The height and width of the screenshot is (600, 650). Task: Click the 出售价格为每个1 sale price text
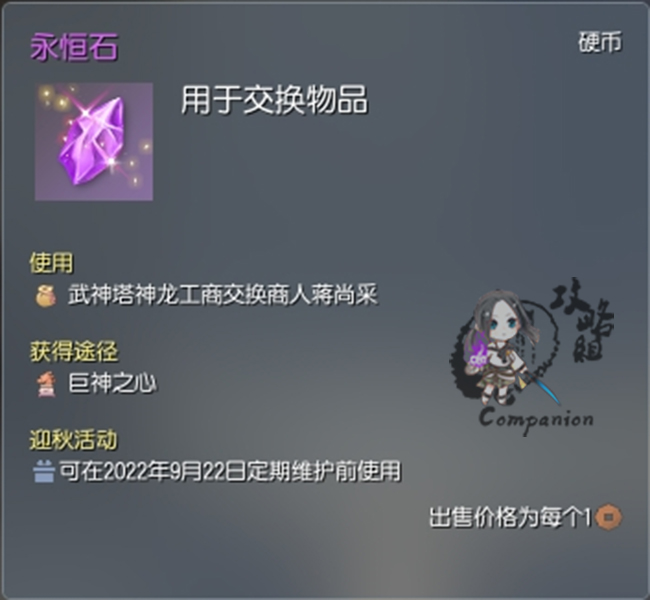coord(510,517)
